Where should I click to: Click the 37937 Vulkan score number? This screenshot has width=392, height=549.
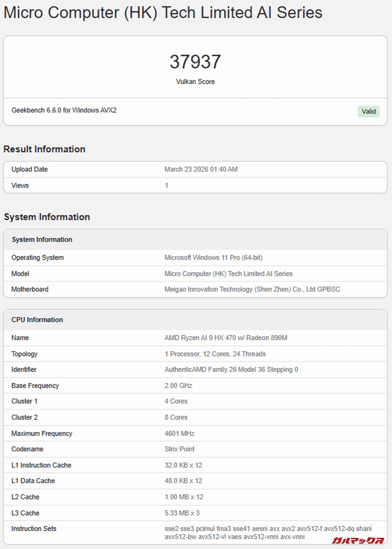[195, 62]
